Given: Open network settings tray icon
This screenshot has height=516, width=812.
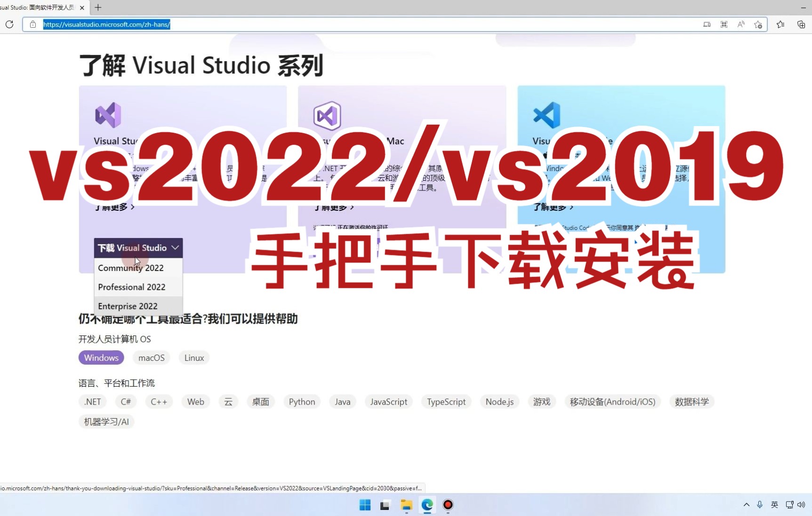Looking at the screenshot, I should [x=789, y=505].
